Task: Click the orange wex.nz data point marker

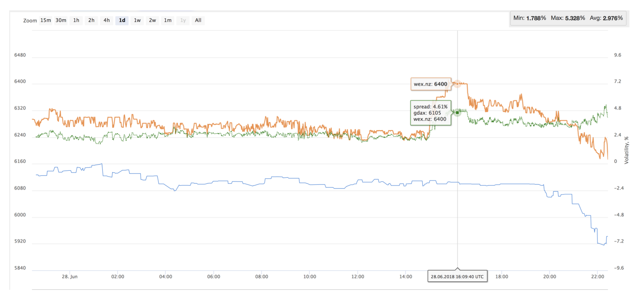Action: click(457, 84)
